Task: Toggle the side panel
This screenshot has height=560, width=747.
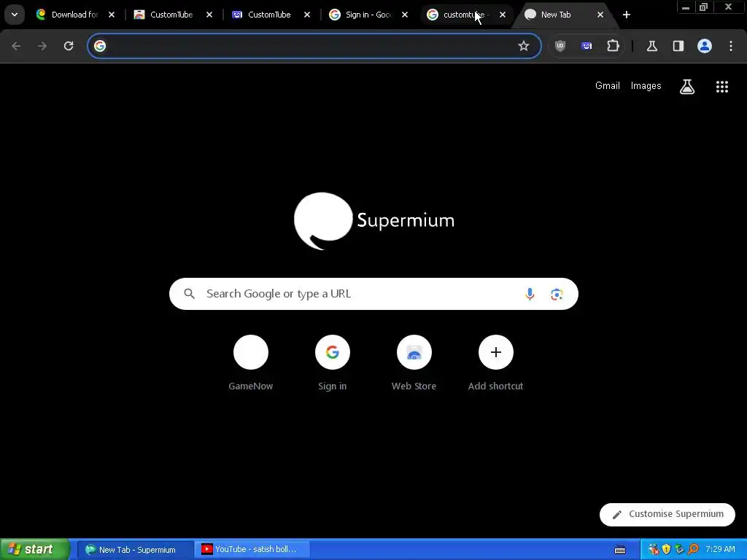Action: coord(678,46)
